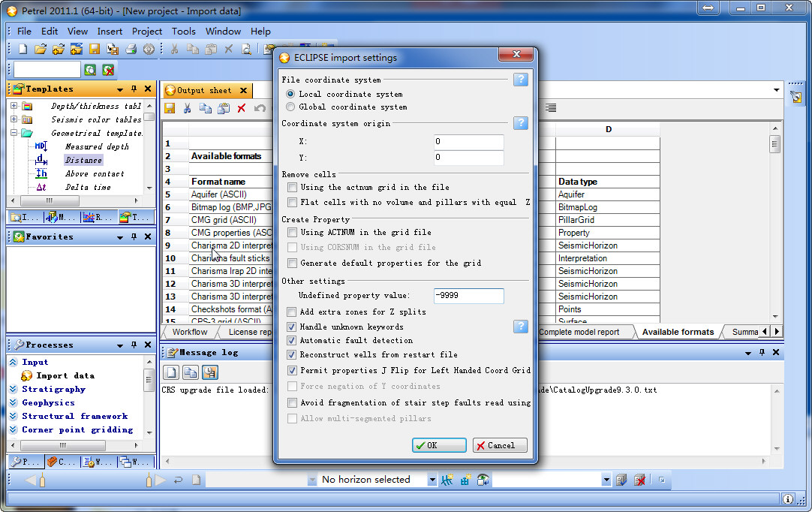This screenshot has height=512, width=812.
Task: Close the Output sheet tab
Action: [x=243, y=90]
